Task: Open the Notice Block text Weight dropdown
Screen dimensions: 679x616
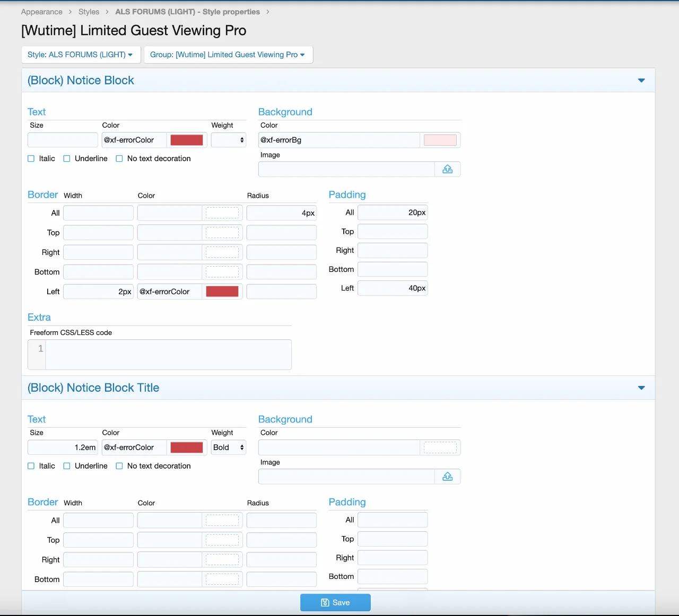Action: pyautogui.click(x=229, y=140)
